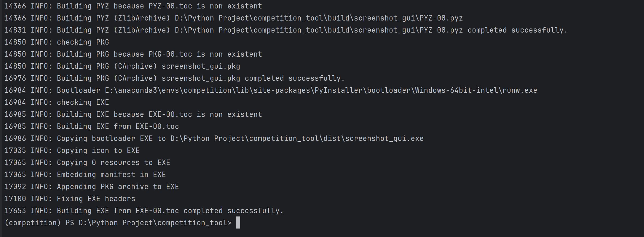Click the "Copying 0 resources to EXE" line
The image size is (644, 237).
point(113,163)
